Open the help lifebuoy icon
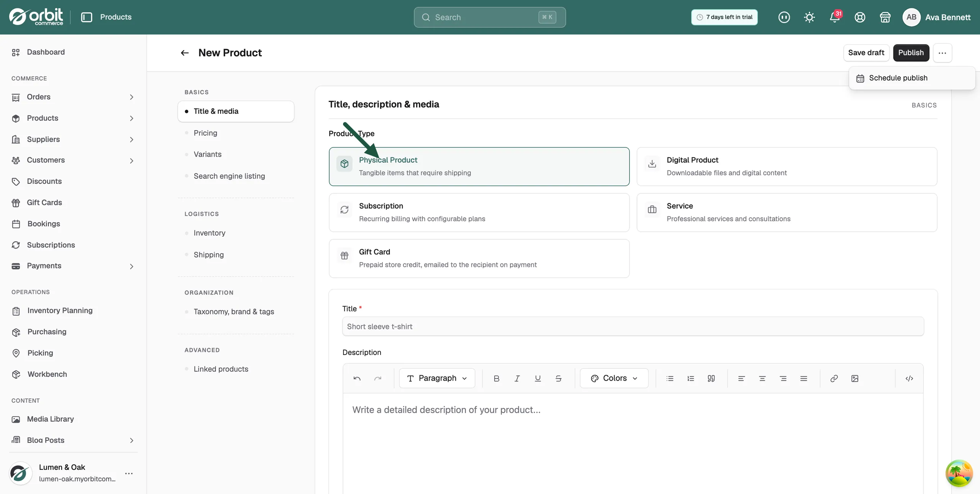Viewport: 980px width, 494px height. point(860,17)
